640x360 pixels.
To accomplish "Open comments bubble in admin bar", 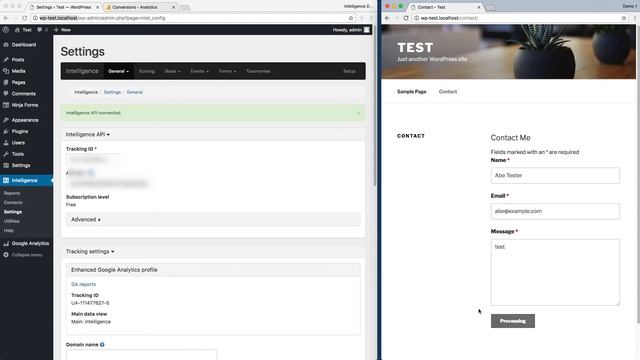I will [x=40, y=30].
